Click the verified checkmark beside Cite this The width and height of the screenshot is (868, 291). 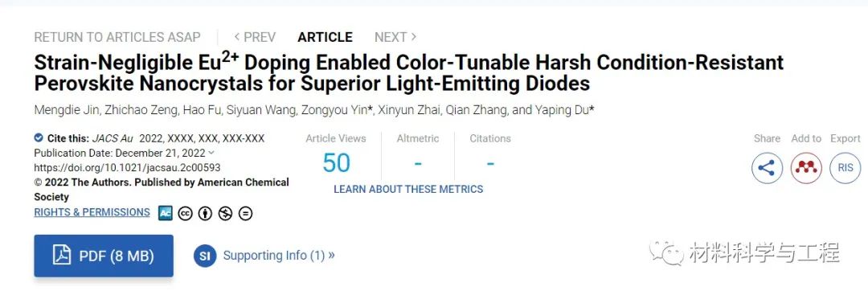(39, 137)
